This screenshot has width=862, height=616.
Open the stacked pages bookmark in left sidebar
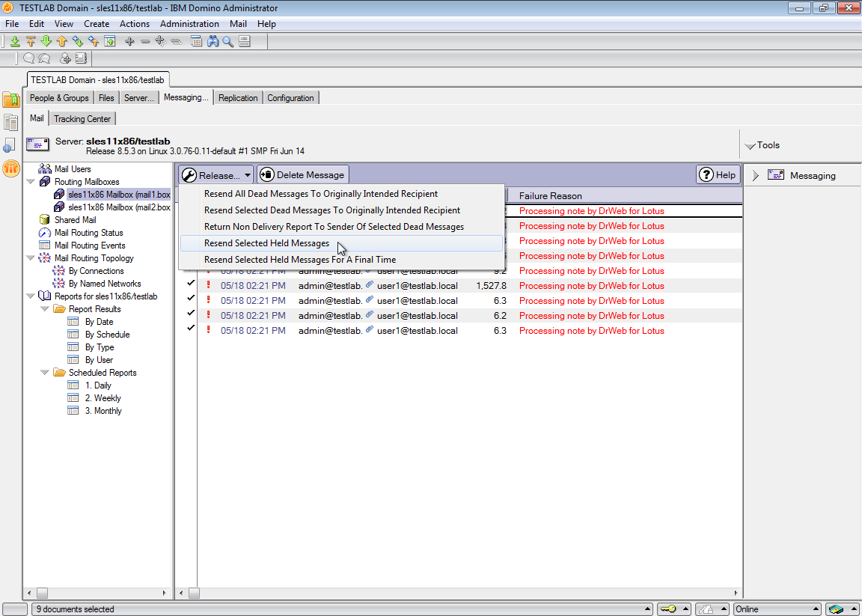(x=10, y=121)
